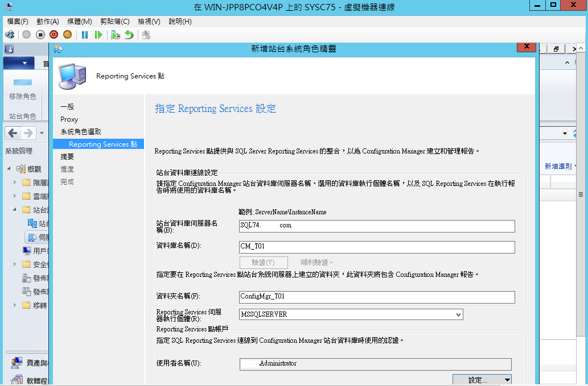Open the 檔案(F) menu

click(17, 22)
